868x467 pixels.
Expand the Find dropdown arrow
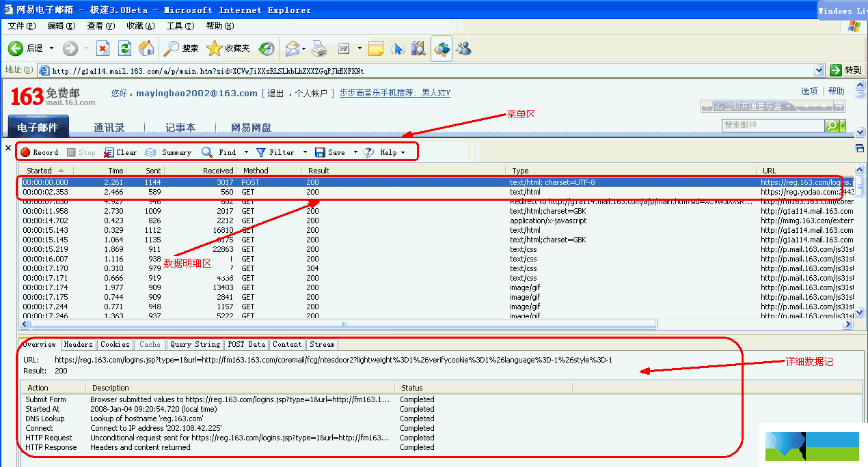coord(247,152)
